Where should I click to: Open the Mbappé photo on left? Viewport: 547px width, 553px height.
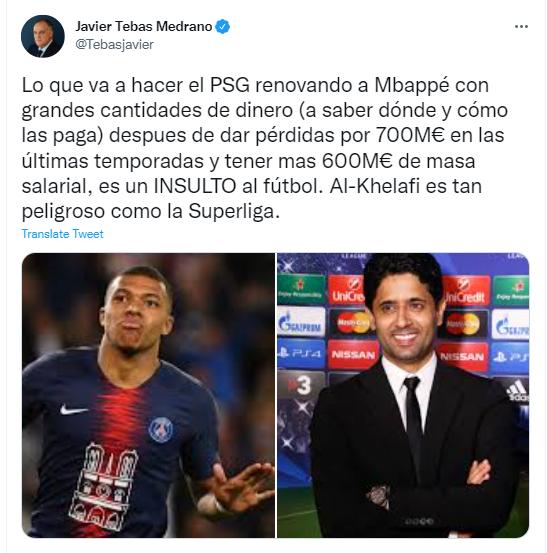click(x=148, y=395)
